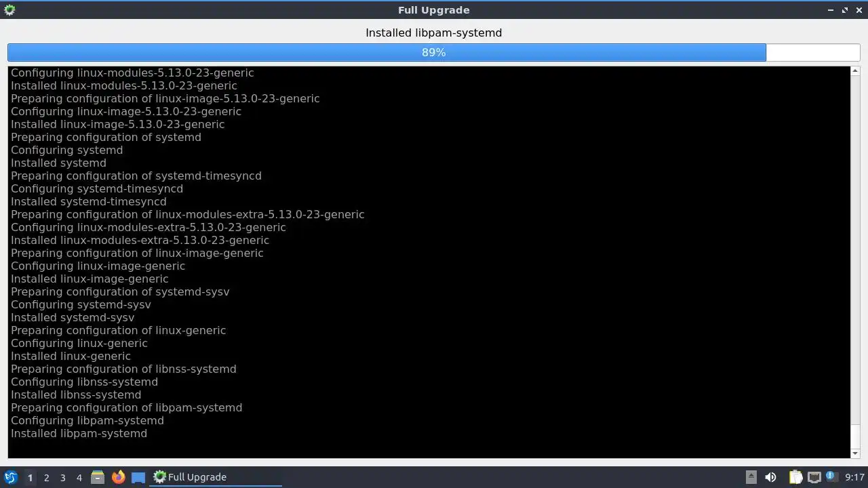
Task: Click log line 'Installed libnss-systemd'
Action: [x=76, y=394]
